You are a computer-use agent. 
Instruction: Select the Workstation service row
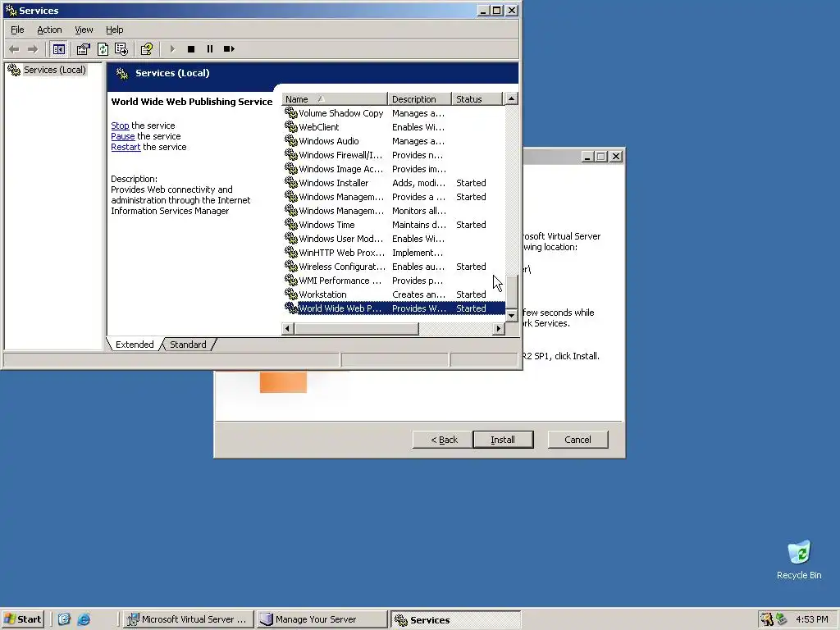coord(394,294)
